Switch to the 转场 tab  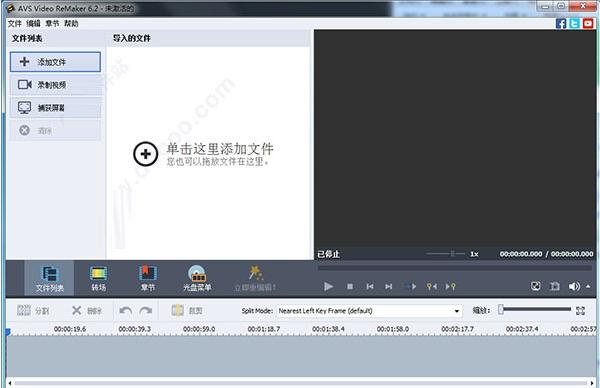click(x=98, y=279)
